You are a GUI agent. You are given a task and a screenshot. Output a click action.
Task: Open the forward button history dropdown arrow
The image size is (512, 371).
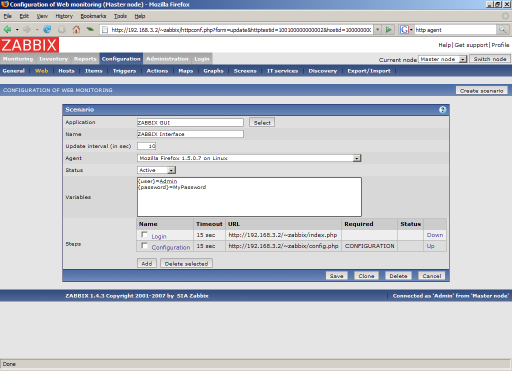(x=37, y=30)
